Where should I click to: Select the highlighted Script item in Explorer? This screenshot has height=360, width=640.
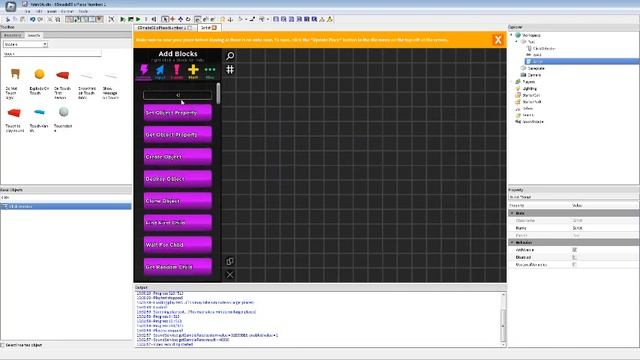pyautogui.click(x=582, y=61)
